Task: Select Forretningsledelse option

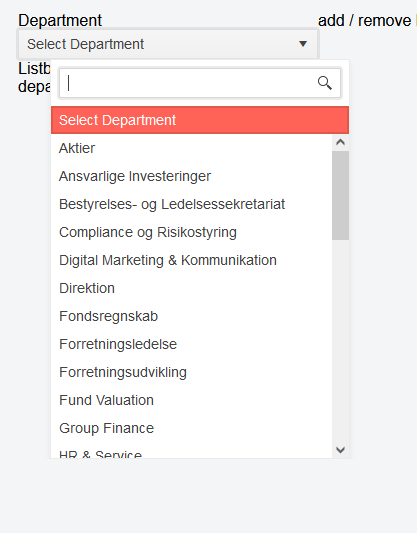Action: 191,344
